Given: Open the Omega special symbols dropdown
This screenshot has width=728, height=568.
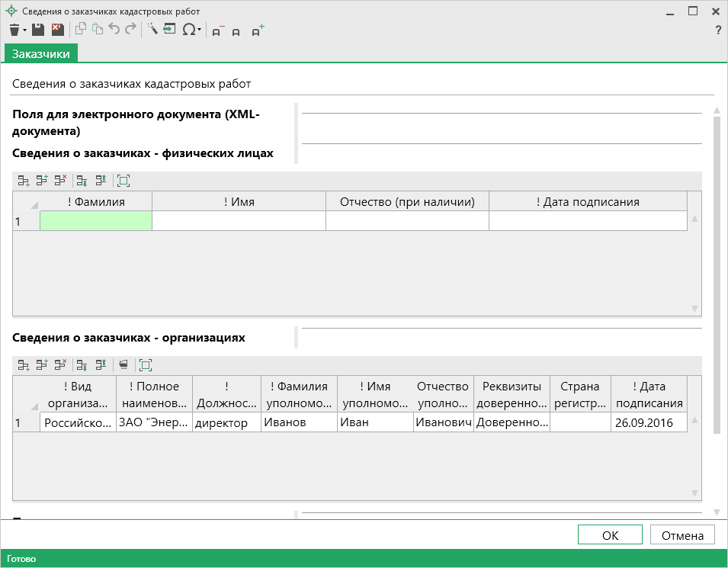Looking at the screenshot, I should (200, 30).
